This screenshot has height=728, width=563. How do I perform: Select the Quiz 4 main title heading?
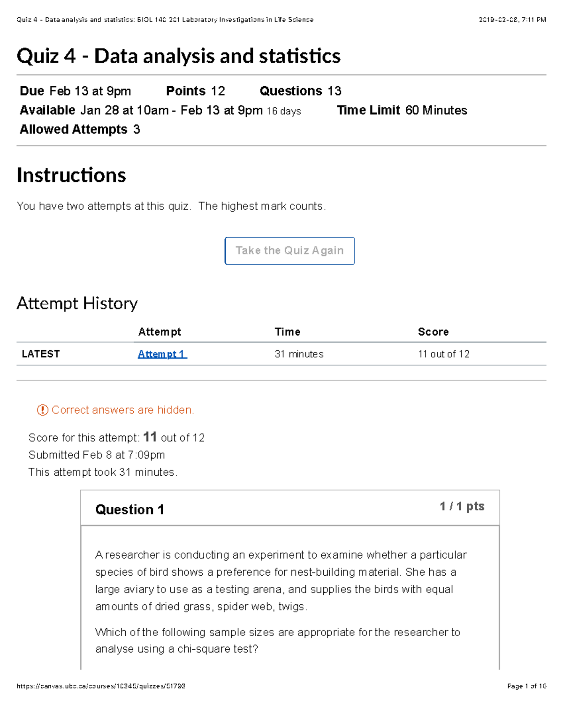point(178,56)
